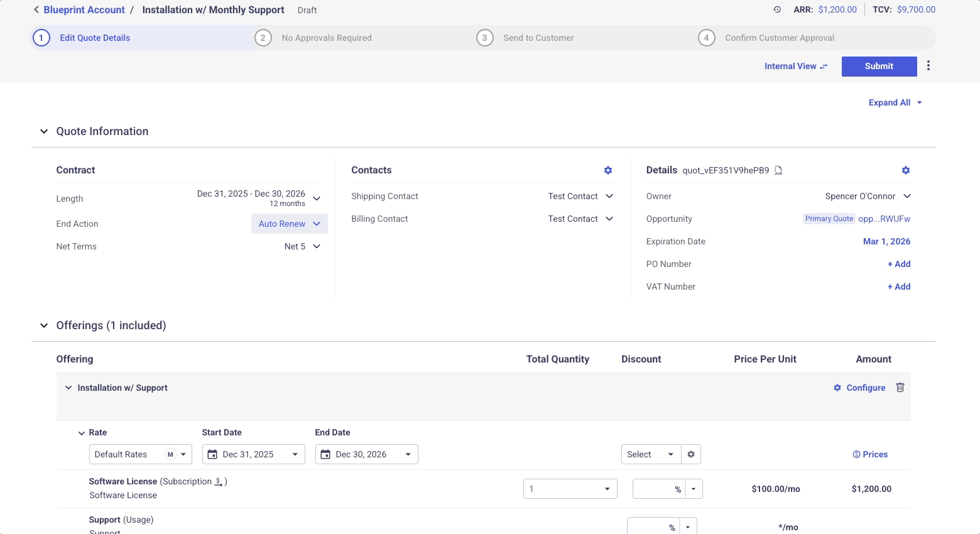This screenshot has width=980, height=534.
Task: Click the TCV $9,700.00 value
Action: [x=916, y=9]
